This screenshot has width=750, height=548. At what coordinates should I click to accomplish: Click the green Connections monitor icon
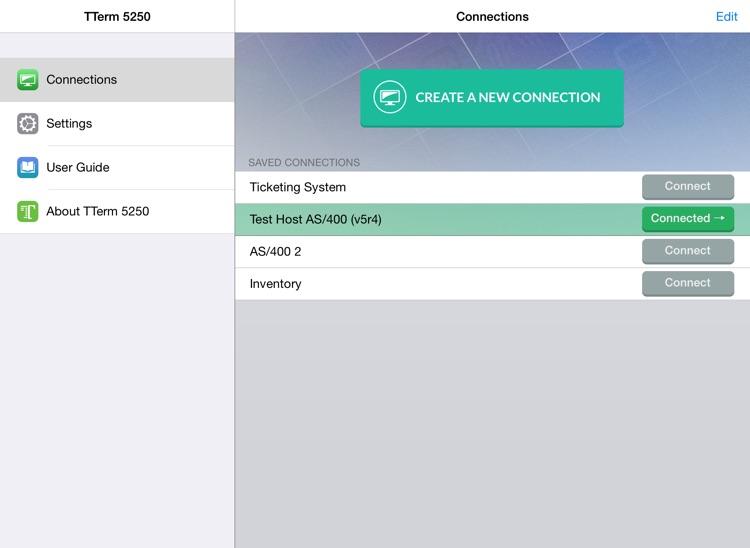click(x=28, y=79)
